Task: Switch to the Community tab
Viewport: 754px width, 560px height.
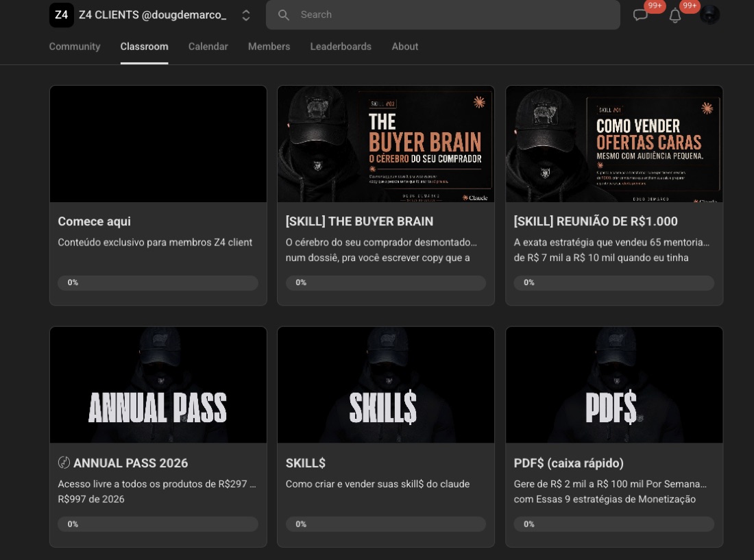Action: tap(75, 47)
